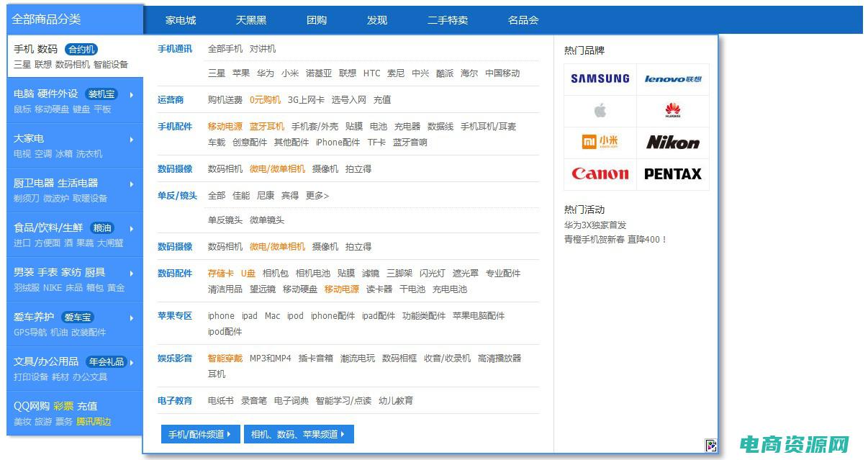
Task: Open the 高清播放器 link
Action: [x=499, y=358]
